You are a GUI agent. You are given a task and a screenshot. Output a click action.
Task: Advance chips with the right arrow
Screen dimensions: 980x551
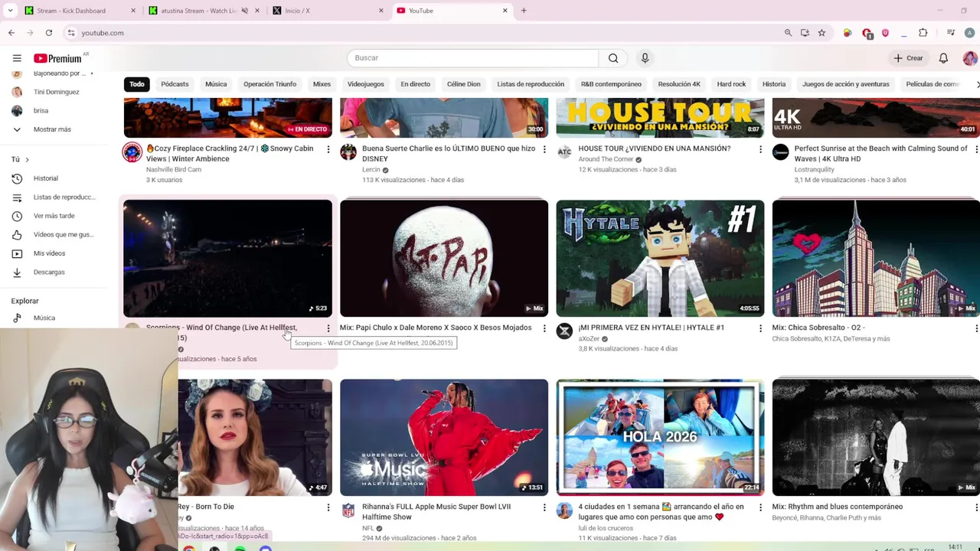click(976, 84)
